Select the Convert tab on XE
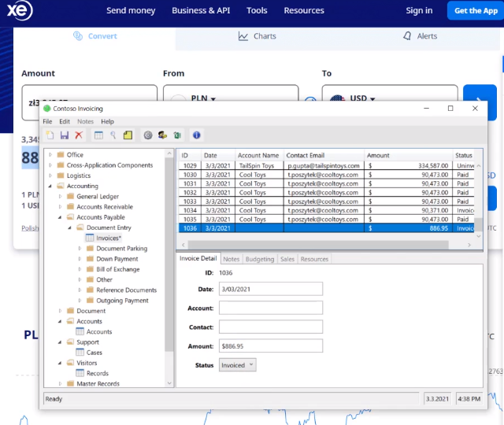The height and width of the screenshot is (425, 504). click(95, 36)
